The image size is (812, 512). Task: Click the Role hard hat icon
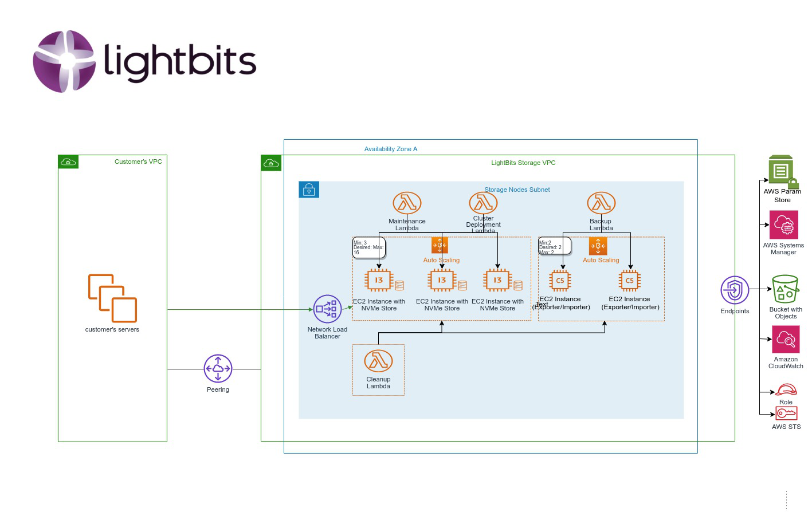click(x=786, y=390)
